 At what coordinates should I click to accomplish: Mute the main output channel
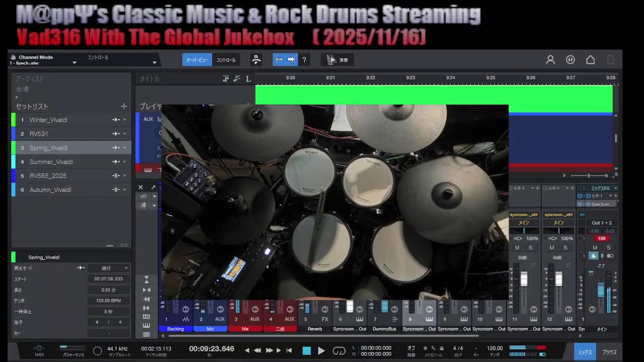[595, 247]
